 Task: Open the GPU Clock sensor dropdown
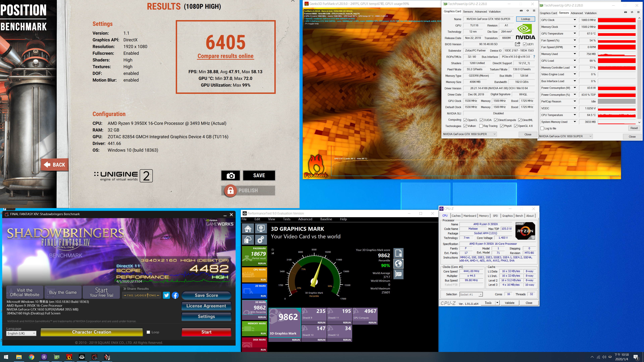click(575, 20)
